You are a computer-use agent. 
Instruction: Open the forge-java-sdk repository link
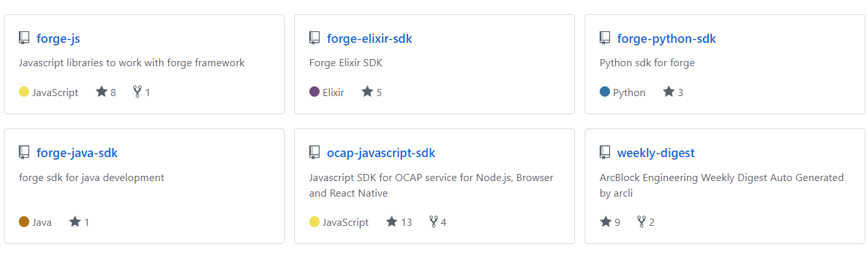(x=77, y=153)
